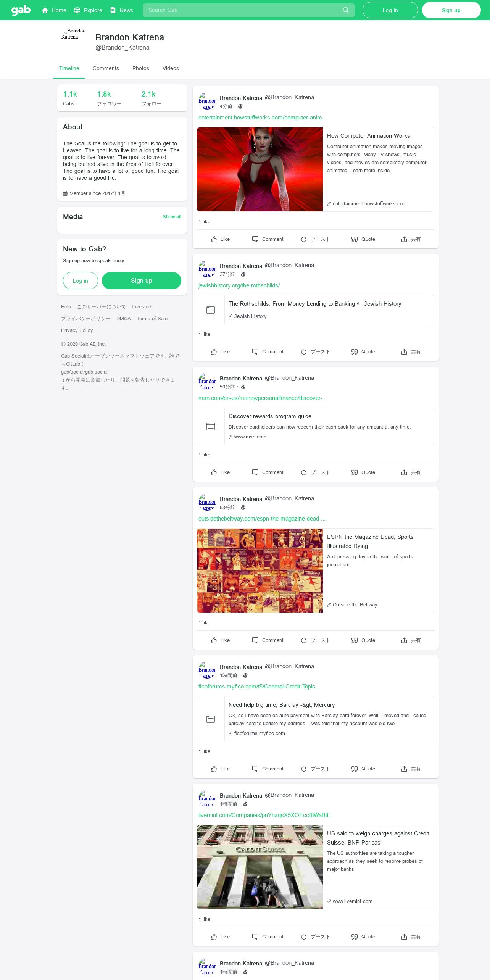This screenshot has height=980, width=490.
Task: Like the Rothschilds Jewish History post
Action: coord(220,351)
